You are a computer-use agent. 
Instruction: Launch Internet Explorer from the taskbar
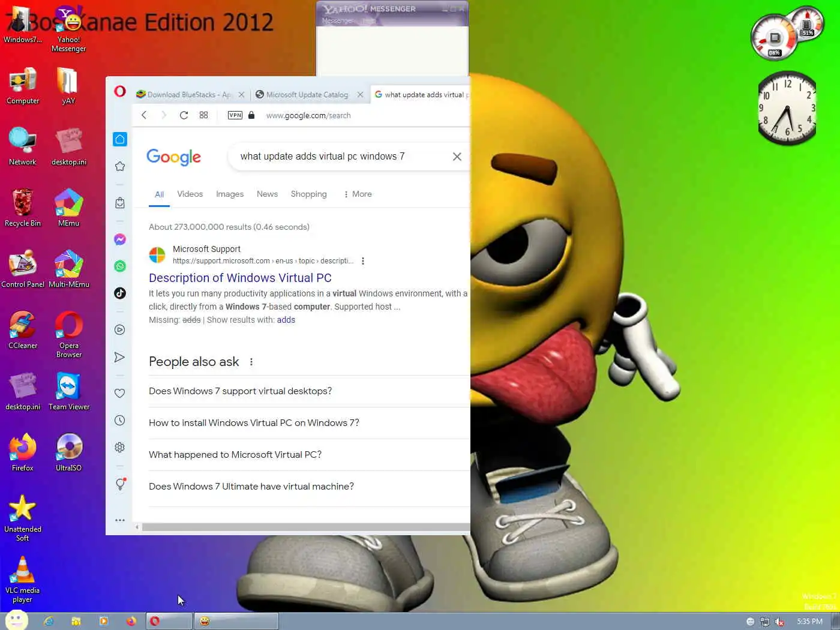coord(49,621)
